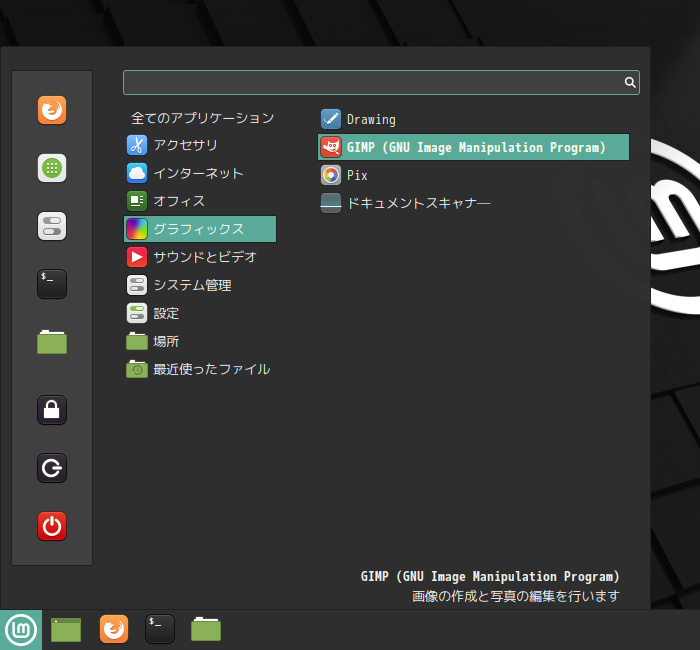The height and width of the screenshot is (650, 700).
Task: Click the Log Out icon
Action: [x=52, y=468]
